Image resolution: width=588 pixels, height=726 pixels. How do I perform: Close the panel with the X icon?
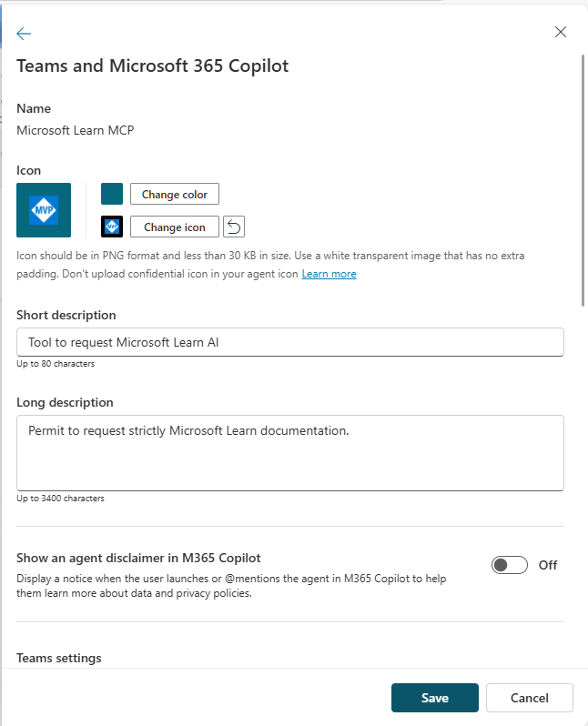pyautogui.click(x=561, y=33)
